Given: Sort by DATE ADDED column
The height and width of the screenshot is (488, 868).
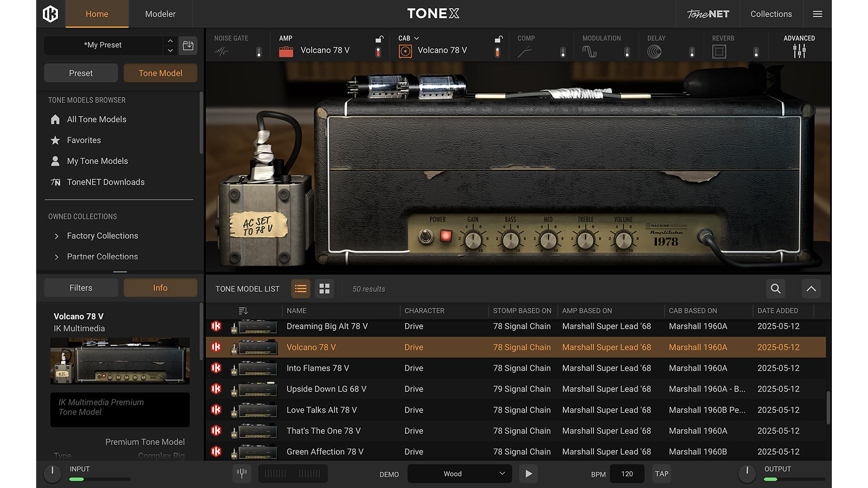Looking at the screenshot, I should point(778,311).
